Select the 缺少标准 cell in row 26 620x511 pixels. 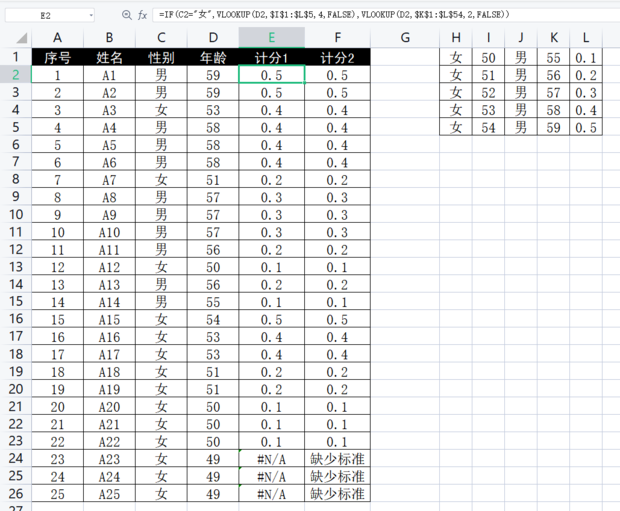(337, 494)
